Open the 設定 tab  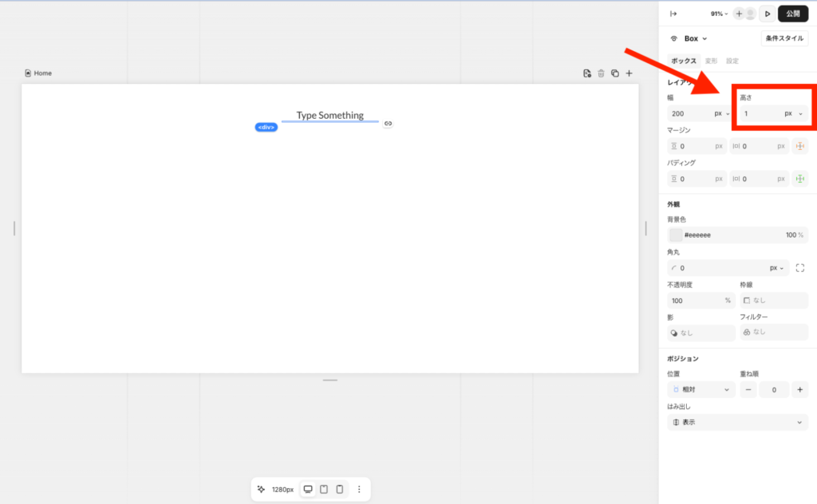(732, 61)
